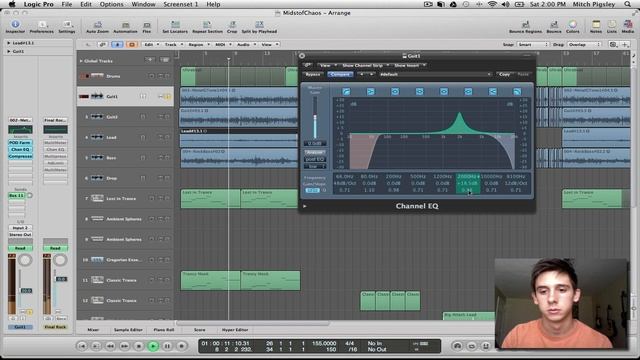Open the Edit local menu in Arrange
This screenshot has width=640, height=360.
[x=151, y=44]
